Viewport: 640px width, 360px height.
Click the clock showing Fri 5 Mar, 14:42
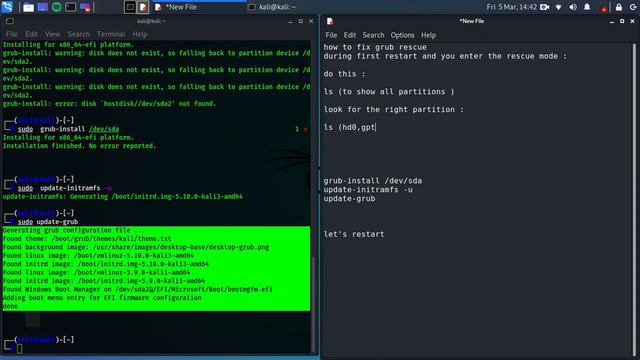pyautogui.click(x=511, y=7)
